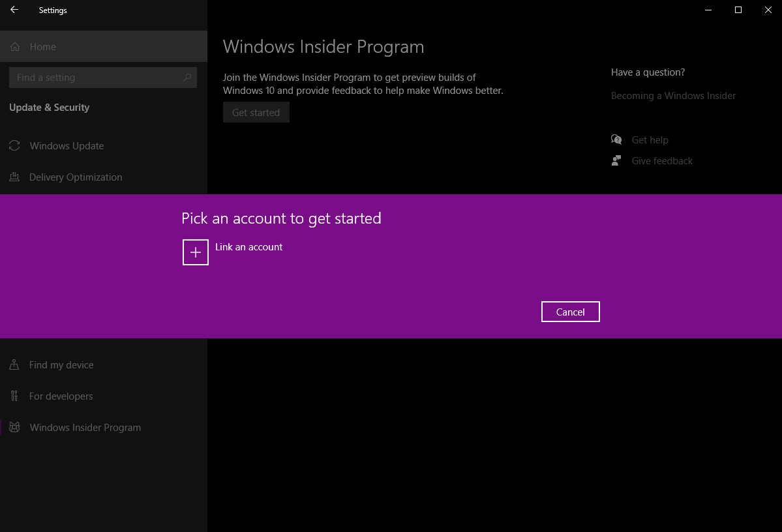
Task: Click the Delivery Optimization icon
Action: tap(14, 177)
